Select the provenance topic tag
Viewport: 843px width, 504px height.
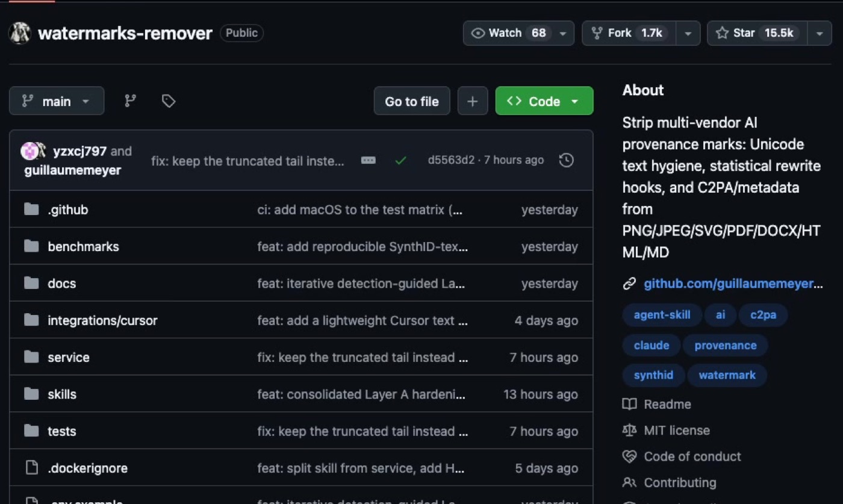tap(726, 345)
